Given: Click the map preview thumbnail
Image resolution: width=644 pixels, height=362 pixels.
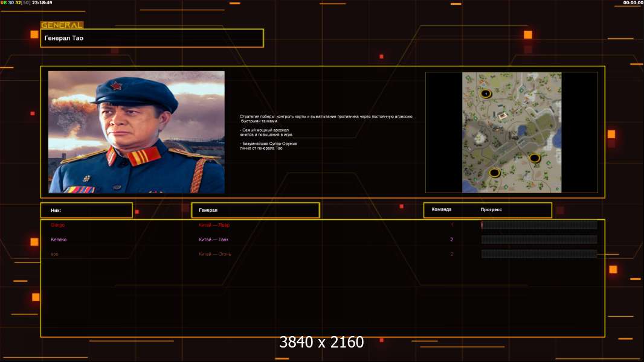Looking at the screenshot, I should [x=512, y=132].
